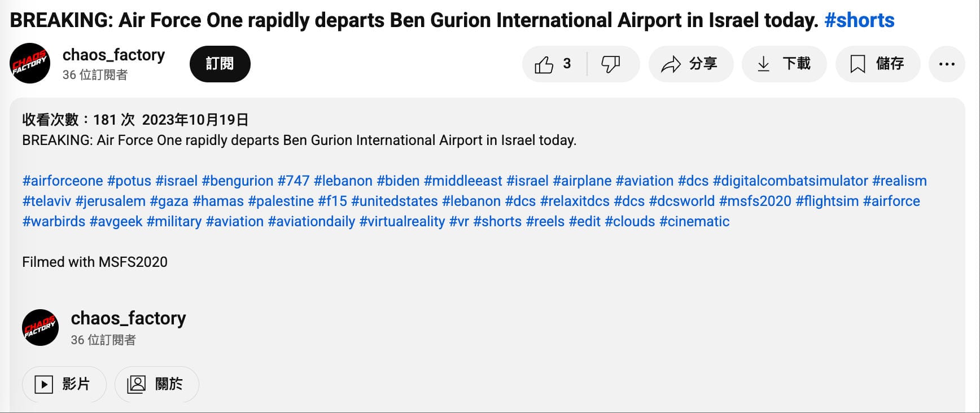Open the channel's 關於 about section
Viewport: 980px width, 413px height.
(x=156, y=384)
